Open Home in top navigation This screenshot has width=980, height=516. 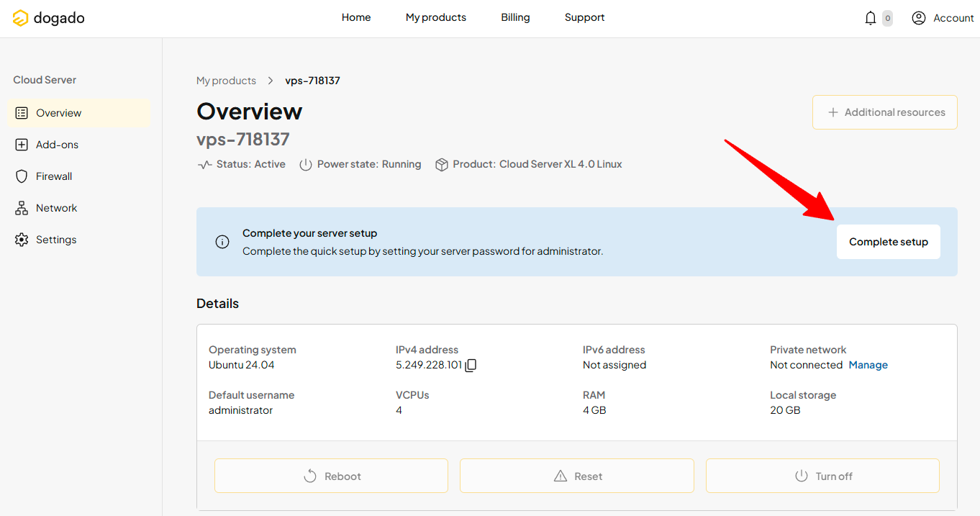click(x=356, y=17)
